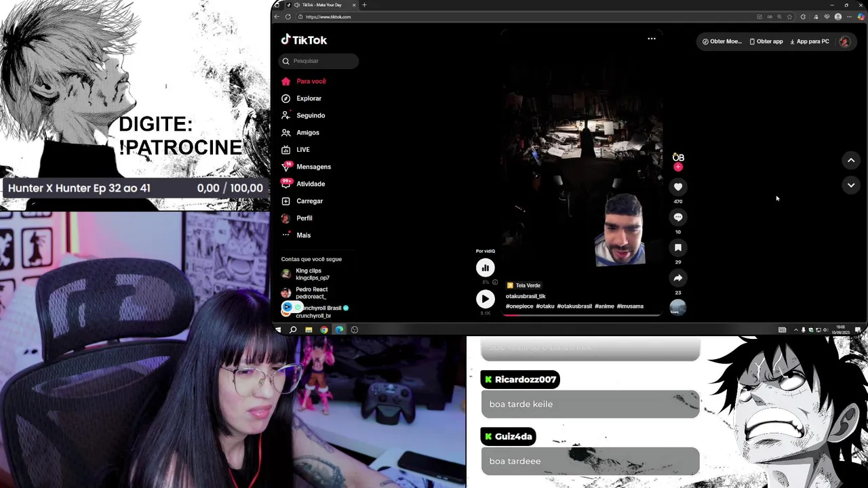Open the Tela Verde effect tag
Screen dimensions: 868x488
[524, 285]
